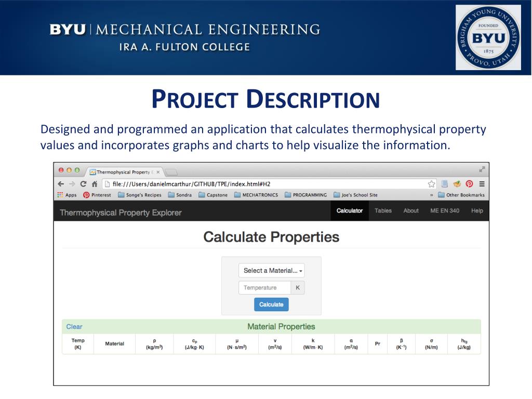Click the Clear link in Material Properties
This screenshot has height=399, width=532.
pyautogui.click(x=74, y=327)
